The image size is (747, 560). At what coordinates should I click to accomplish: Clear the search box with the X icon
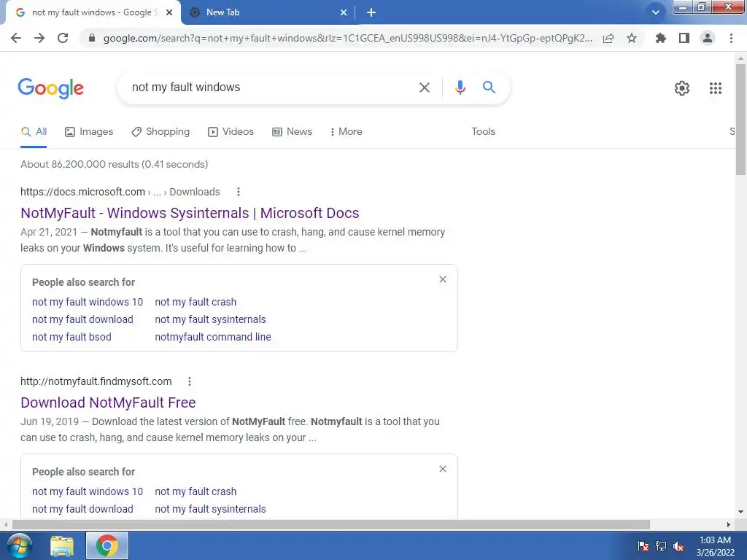coord(424,87)
